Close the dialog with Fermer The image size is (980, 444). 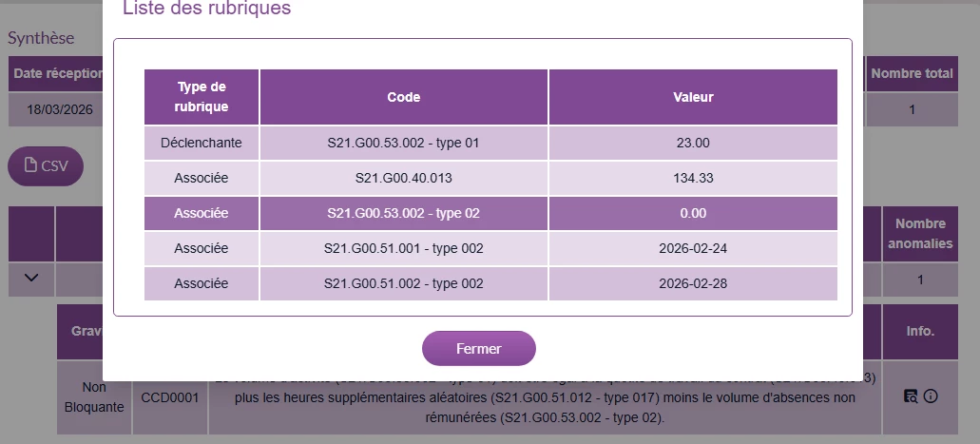[478, 349]
